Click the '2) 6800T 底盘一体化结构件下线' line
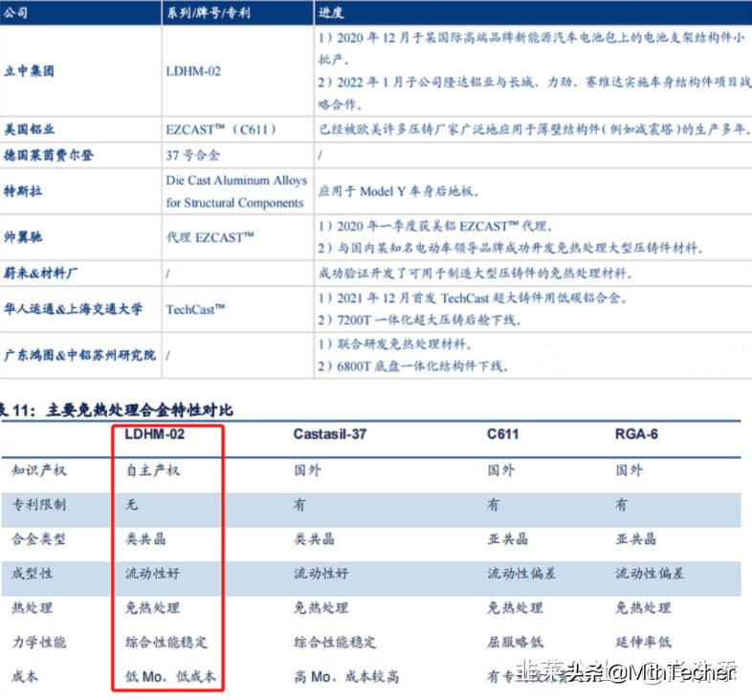The height and width of the screenshot is (700, 752). coord(413,366)
